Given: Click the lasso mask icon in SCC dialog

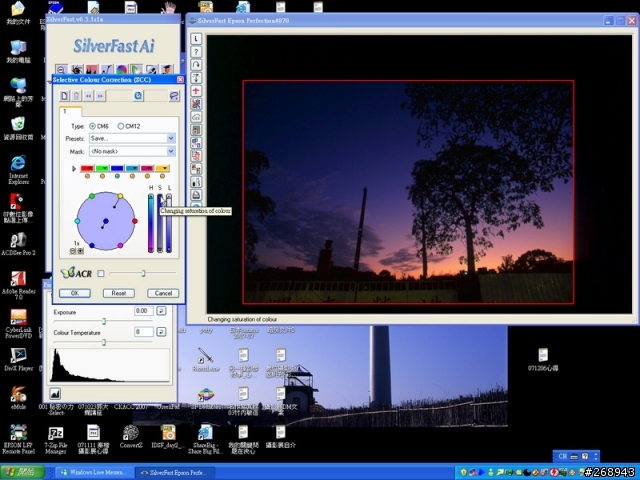Looking at the screenshot, I should coord(174,96).
